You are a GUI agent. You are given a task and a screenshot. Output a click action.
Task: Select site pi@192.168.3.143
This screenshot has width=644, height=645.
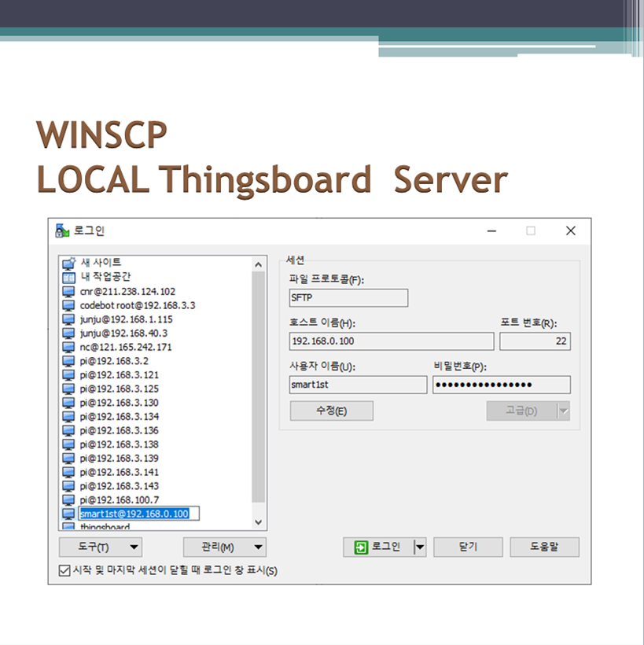coord(119,486)
